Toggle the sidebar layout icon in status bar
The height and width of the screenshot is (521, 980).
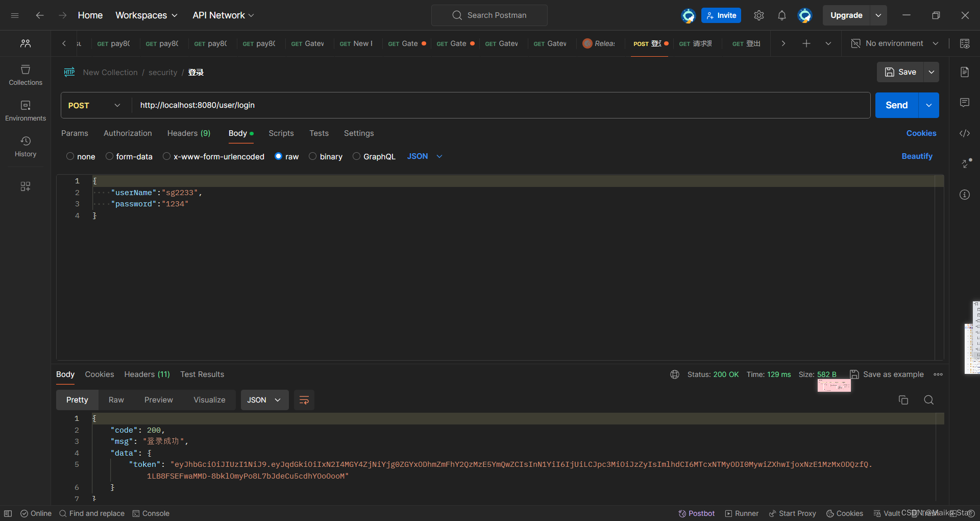(x=8, y=513)
